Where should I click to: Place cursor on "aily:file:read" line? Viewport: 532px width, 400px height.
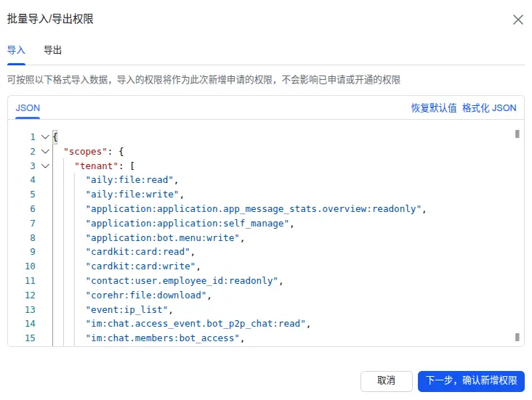tap(131, 180)
